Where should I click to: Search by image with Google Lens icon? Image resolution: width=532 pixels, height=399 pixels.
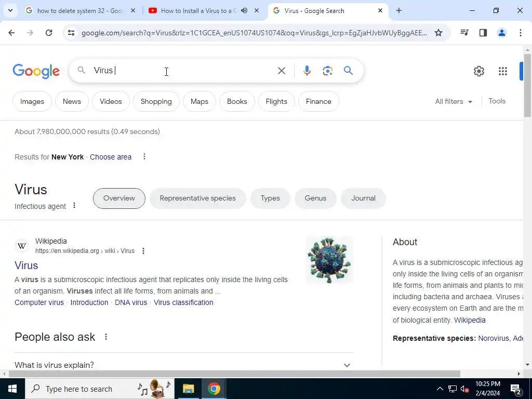[x=327, y=71]
